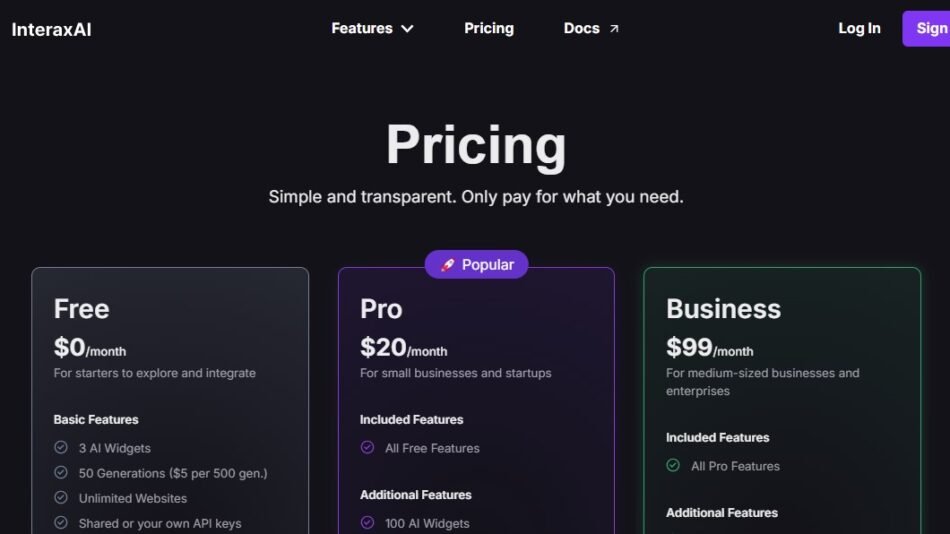Click the Docs external arrow icon

(614, 29)
